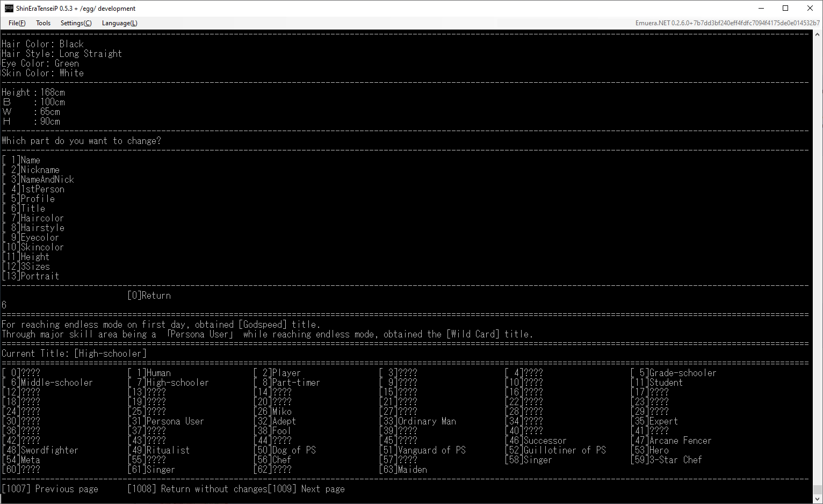Screen dimensions: 823x504
Task: Pick title [1] Human
Action: click(x=149, y=373)
